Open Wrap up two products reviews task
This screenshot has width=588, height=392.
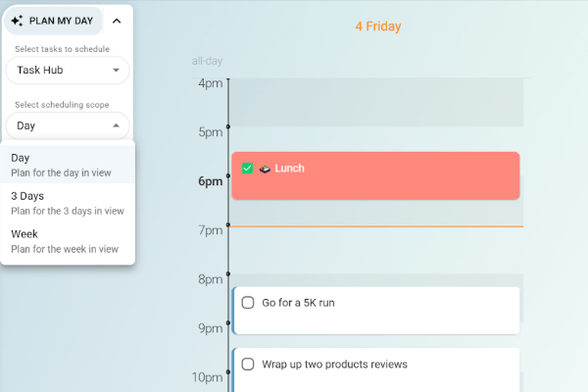click(392, 370)
